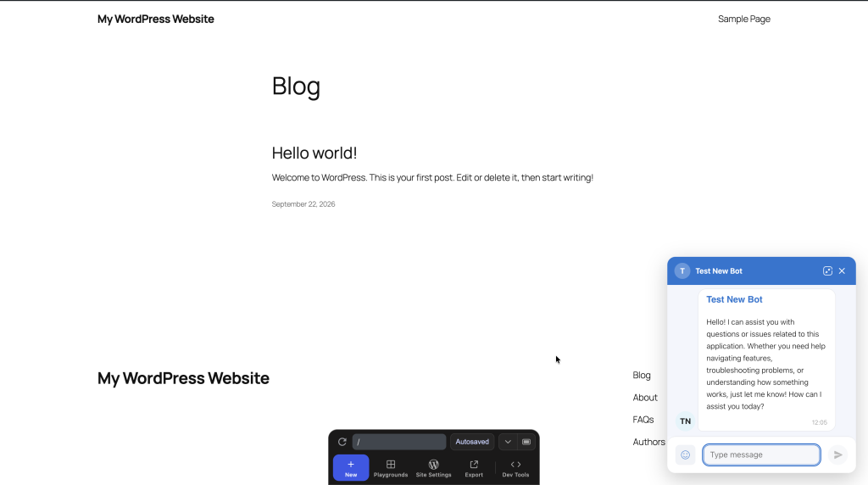
Task: Click the Export icon
Action: point(474,468)
